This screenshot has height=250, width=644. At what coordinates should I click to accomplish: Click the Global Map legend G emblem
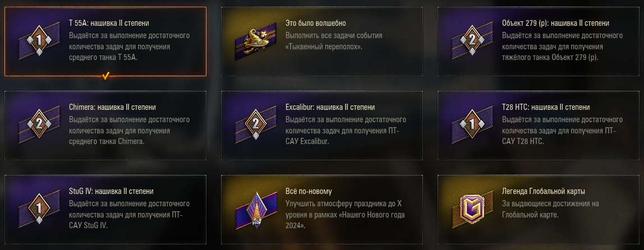472,209
